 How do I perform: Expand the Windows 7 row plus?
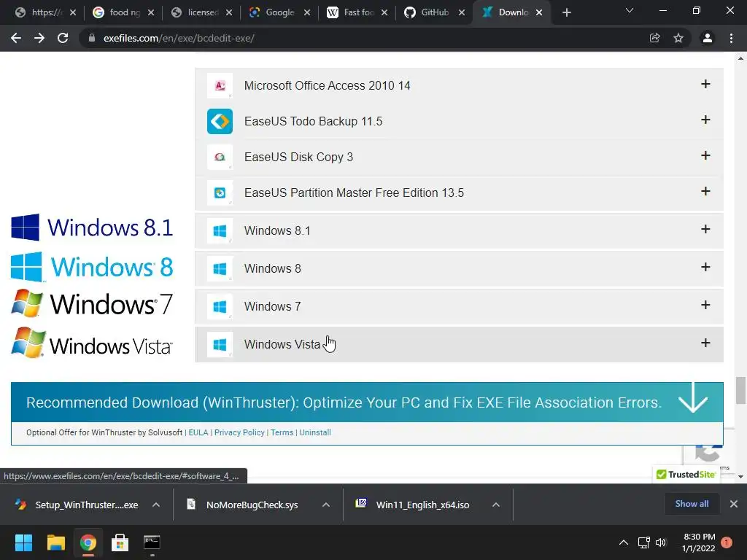tap(705, 306)
